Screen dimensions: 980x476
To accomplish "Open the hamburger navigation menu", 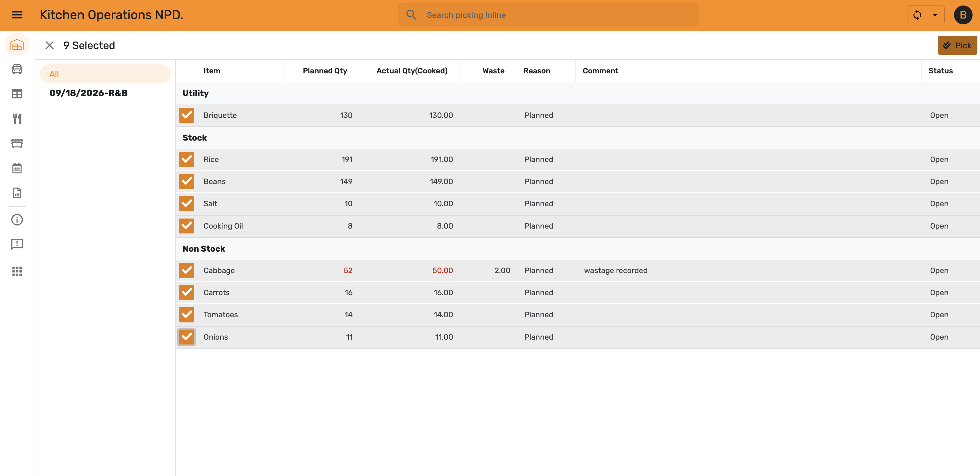I will [x=17, y=15].
